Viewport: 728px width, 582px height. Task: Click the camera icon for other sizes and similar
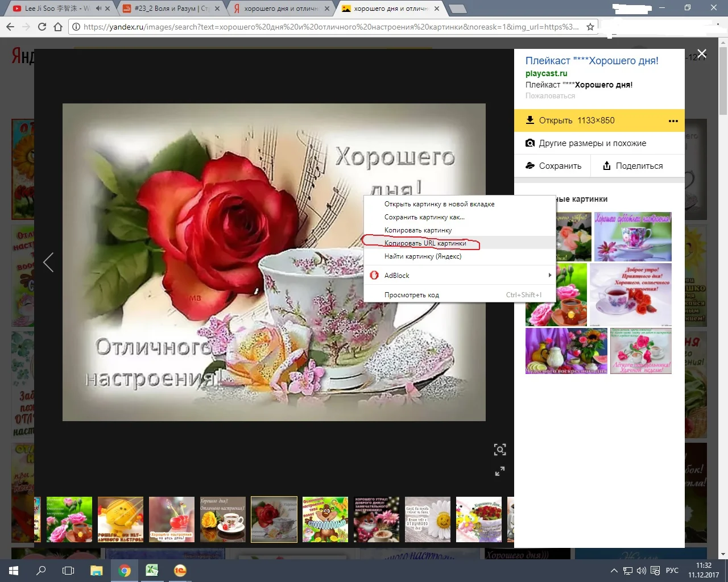tap(530, 143)
